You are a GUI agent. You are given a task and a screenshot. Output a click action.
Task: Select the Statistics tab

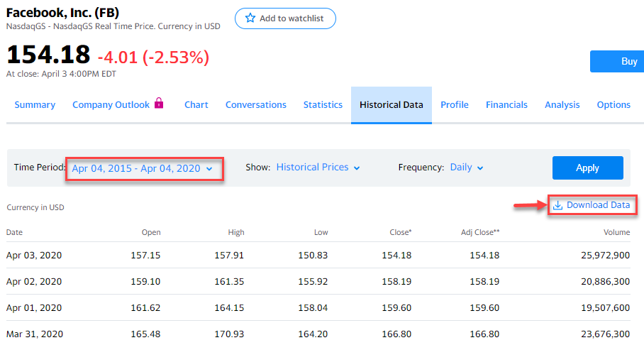pyautogui.click(x=323, y=105)
